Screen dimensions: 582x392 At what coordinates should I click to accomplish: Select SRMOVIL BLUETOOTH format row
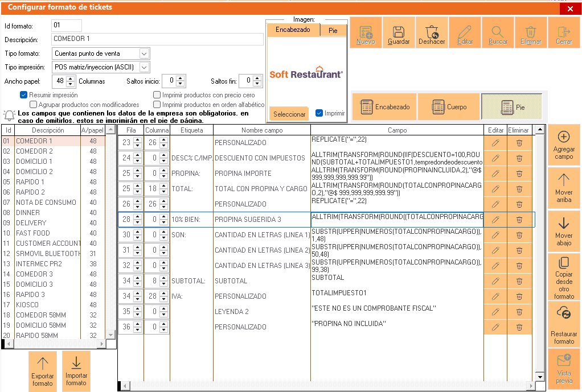click(x=54, y=254)
